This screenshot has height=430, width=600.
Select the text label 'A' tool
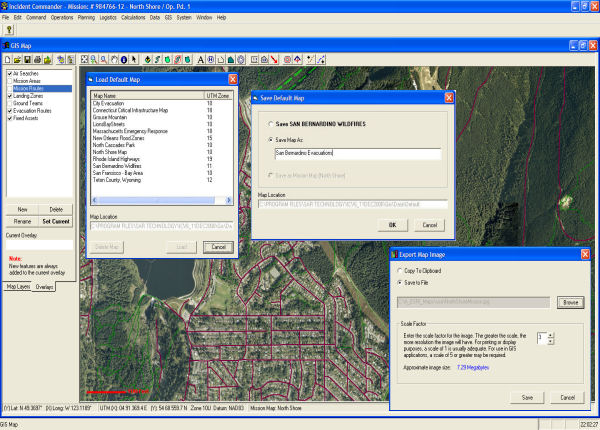click(201, 60)
